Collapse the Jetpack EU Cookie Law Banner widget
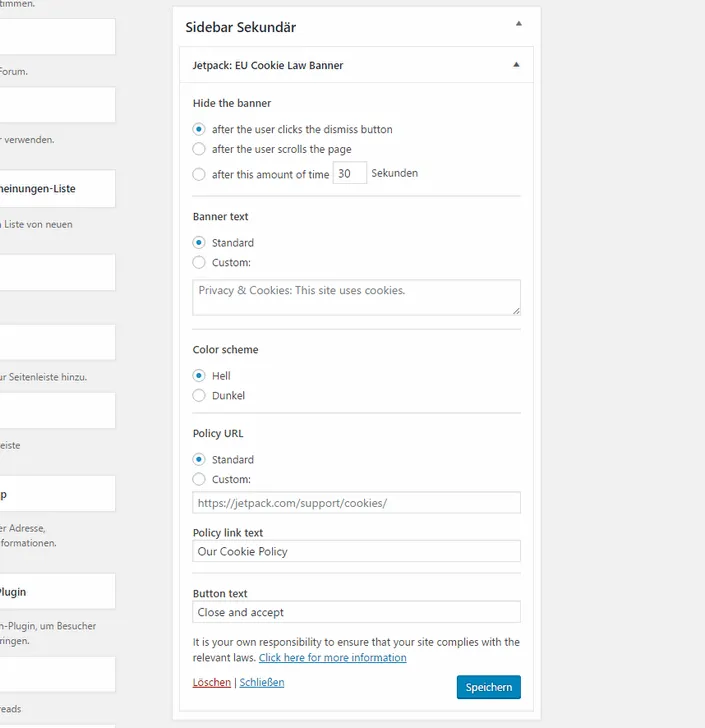 [x=516, y=65]
